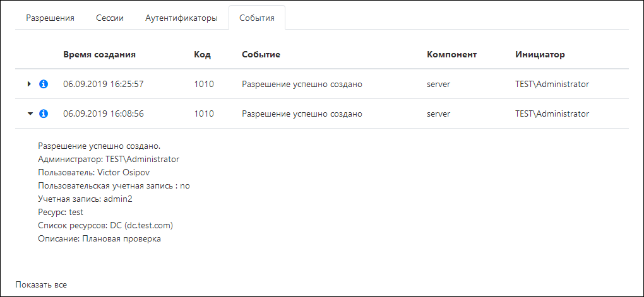
Task: Open the Сессии tab
Action: [x=110, y=18]
